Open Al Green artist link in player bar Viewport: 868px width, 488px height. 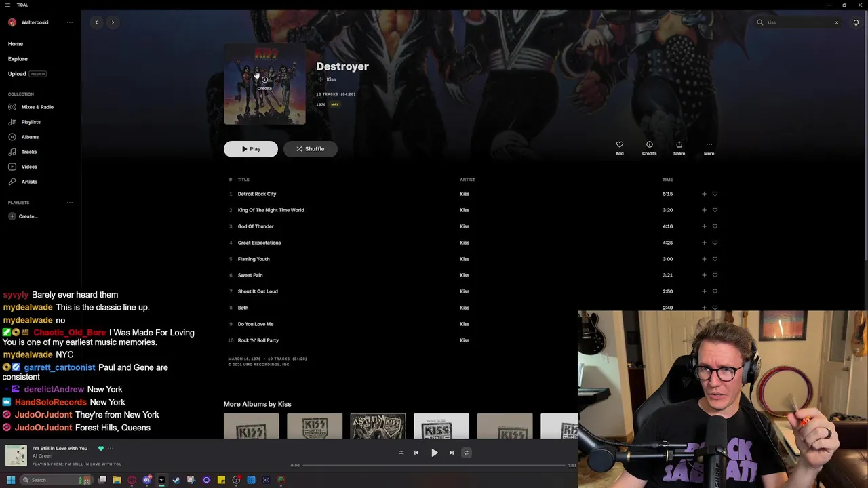pyautogui.click(x=42, y=456)
